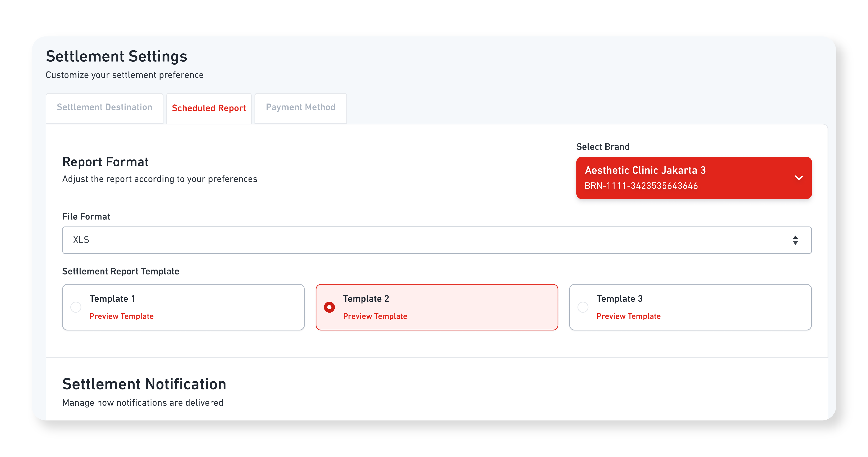Select the Template 2 radio button

coord(329,307)
